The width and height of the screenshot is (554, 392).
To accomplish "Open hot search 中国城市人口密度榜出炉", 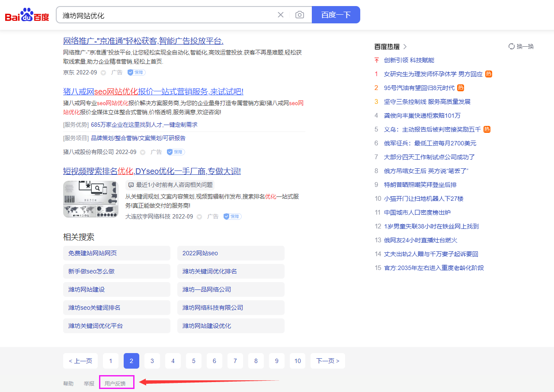I will click(417, 212).
